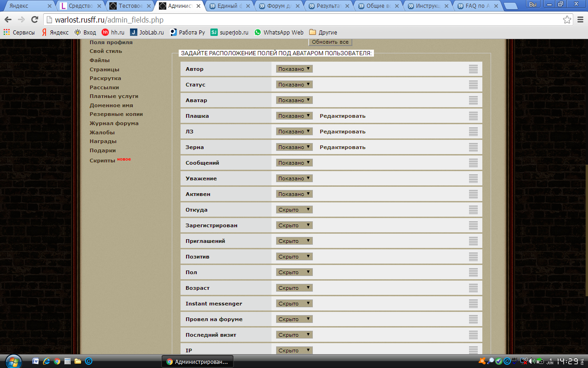Open the WhatsApp Web bookmark
The height and width of the screenshot is (368, 588).
click(279, 32)
